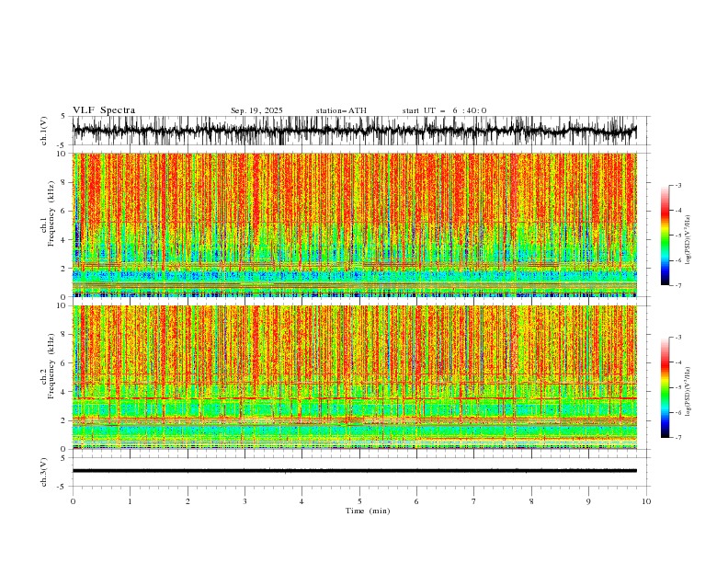This screenshot has width=728, height=563.
Task: Click the 10 minute tick label on time axis
Action: (646, 501)
